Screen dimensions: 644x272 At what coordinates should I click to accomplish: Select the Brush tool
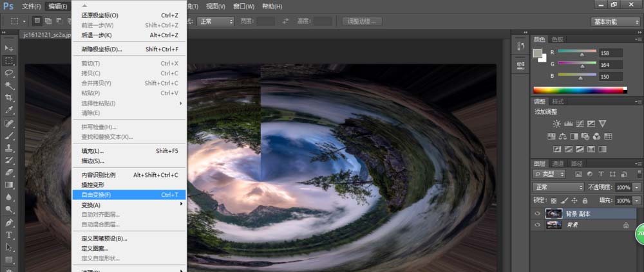[9, 136]
